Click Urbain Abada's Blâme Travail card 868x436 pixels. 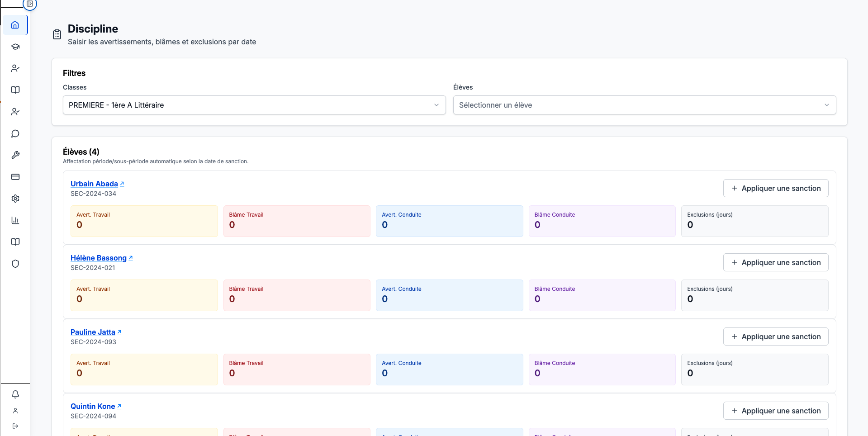coord(297,221)
